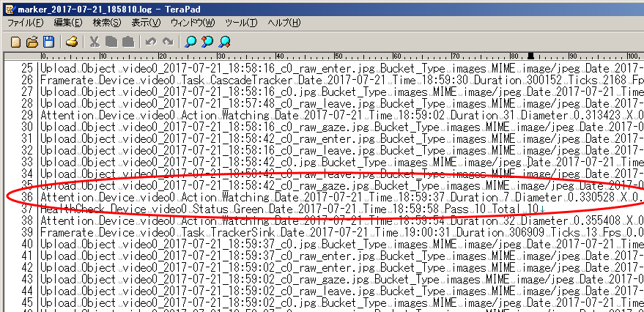
Task: Click the Find magnifier icon
Action: pos(190,42)
